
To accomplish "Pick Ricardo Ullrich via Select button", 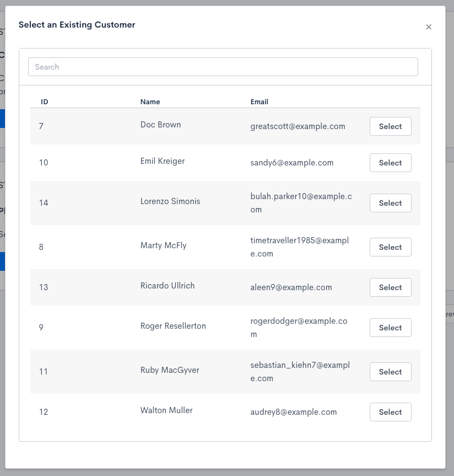I will tap(390, 287).
